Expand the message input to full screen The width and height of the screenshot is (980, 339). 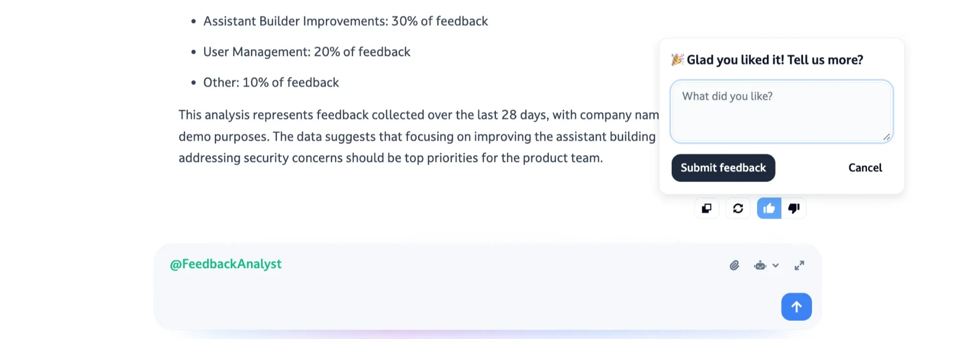point(799,265)
